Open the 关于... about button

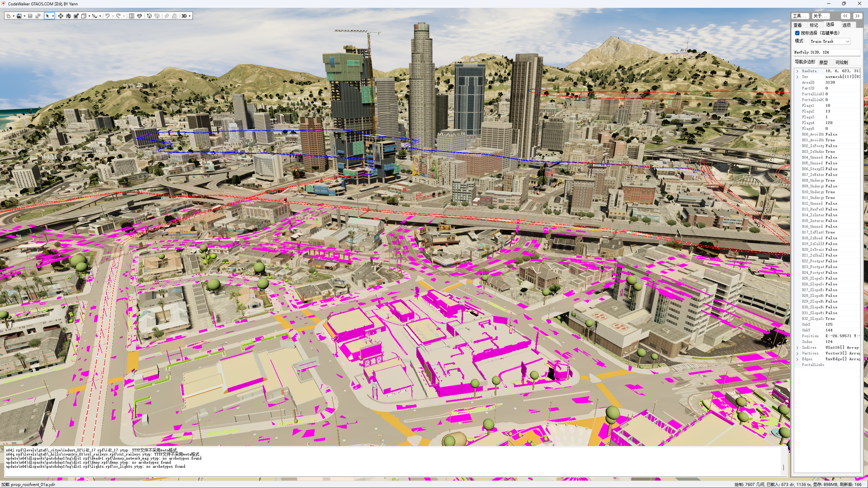[820, 16]
